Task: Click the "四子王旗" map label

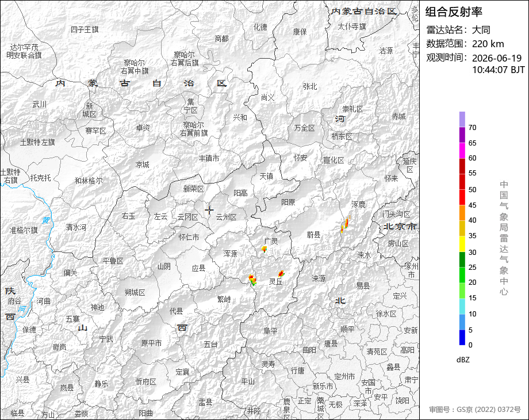Action: point(85,30)
